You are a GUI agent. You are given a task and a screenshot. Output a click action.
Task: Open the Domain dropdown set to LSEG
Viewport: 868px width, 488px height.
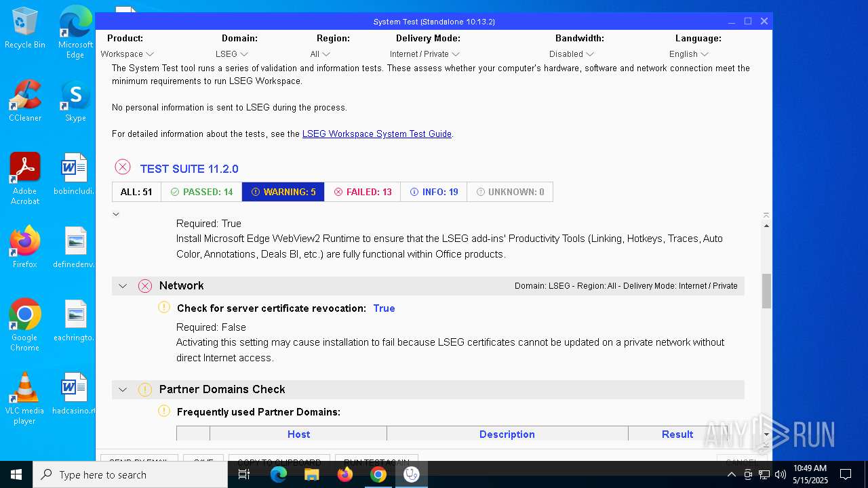point(231,54)
